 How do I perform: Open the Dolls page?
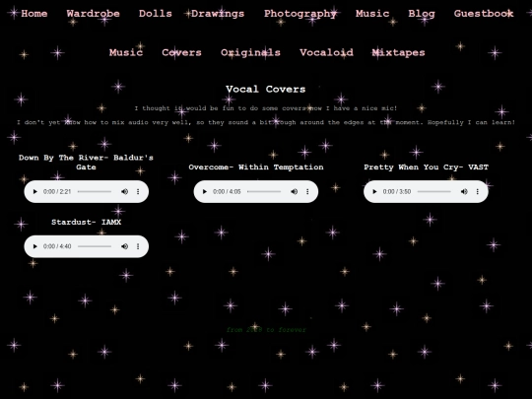156,14
